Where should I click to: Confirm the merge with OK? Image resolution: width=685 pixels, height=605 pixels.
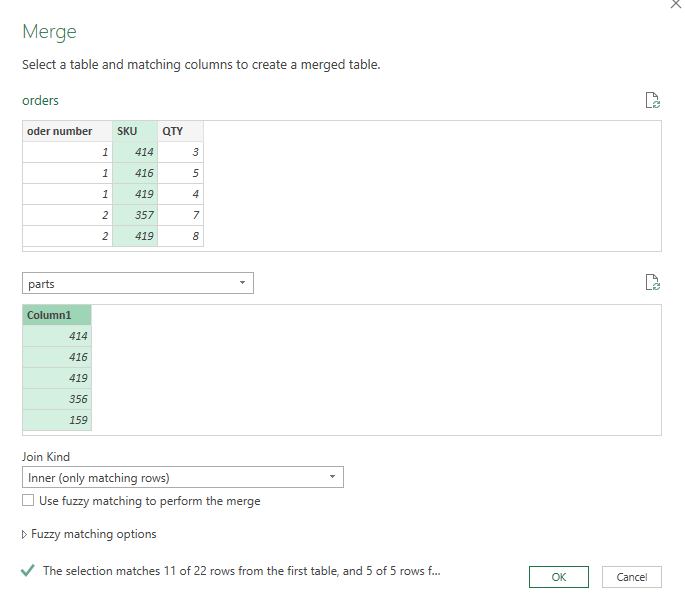(559, 577)
